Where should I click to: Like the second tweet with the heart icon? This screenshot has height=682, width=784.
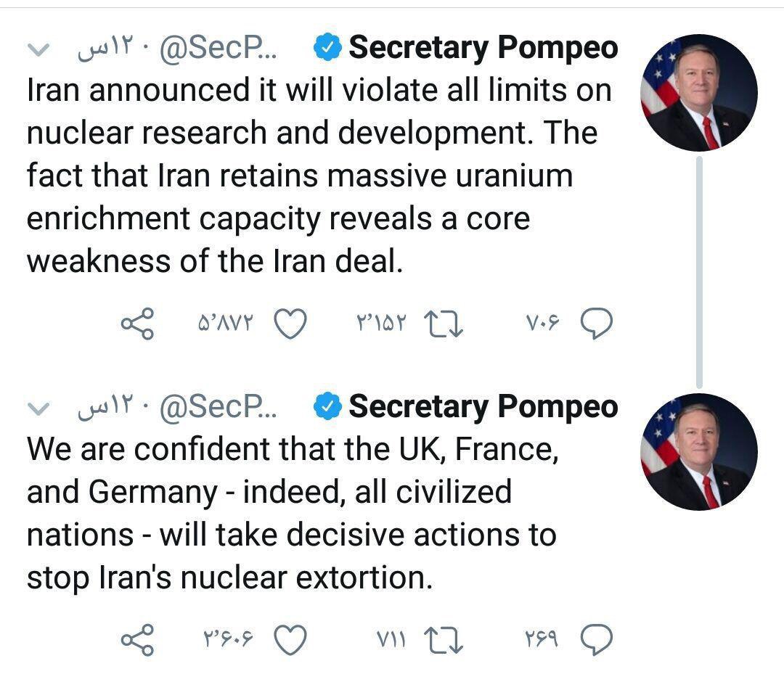click(291, 639)
